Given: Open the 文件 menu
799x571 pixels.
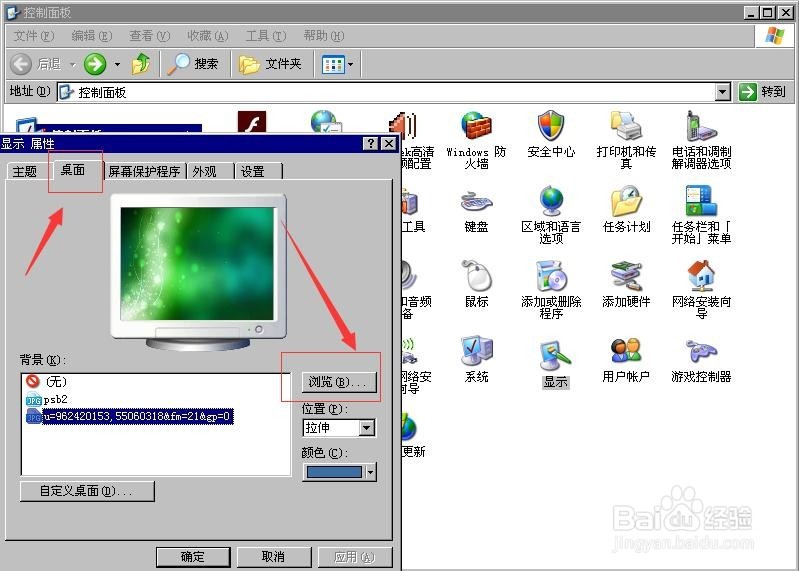Looking at the screenshot, I should coord(34,36).
